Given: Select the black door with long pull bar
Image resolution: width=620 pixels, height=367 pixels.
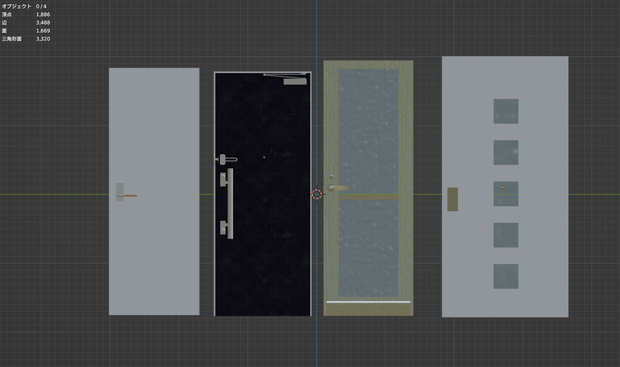Looking at the screenshot, I should click(263, 194).
